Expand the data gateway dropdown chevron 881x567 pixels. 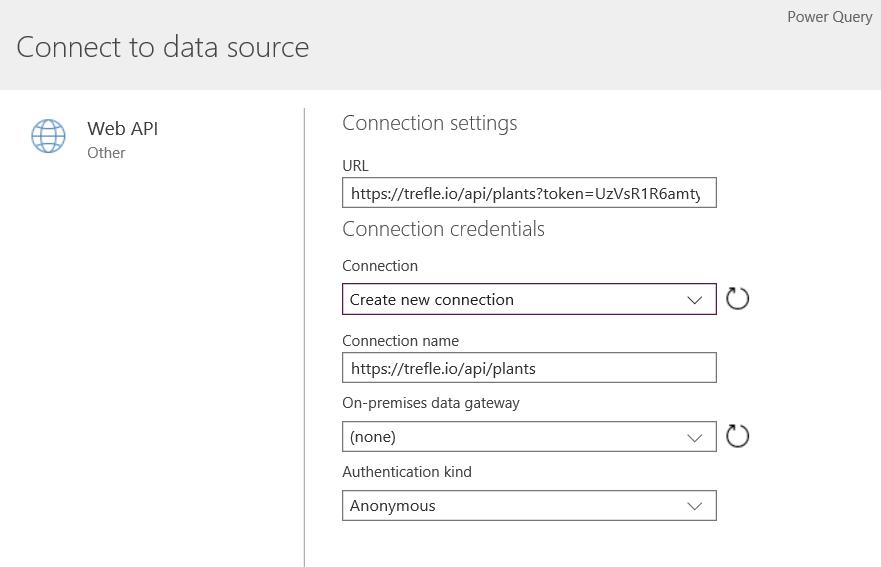pos(695,437)
